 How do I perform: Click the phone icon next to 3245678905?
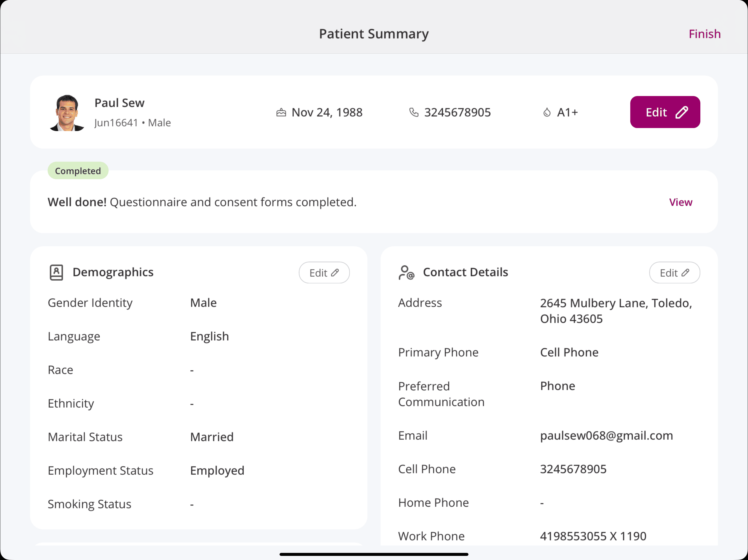[414, 112]
